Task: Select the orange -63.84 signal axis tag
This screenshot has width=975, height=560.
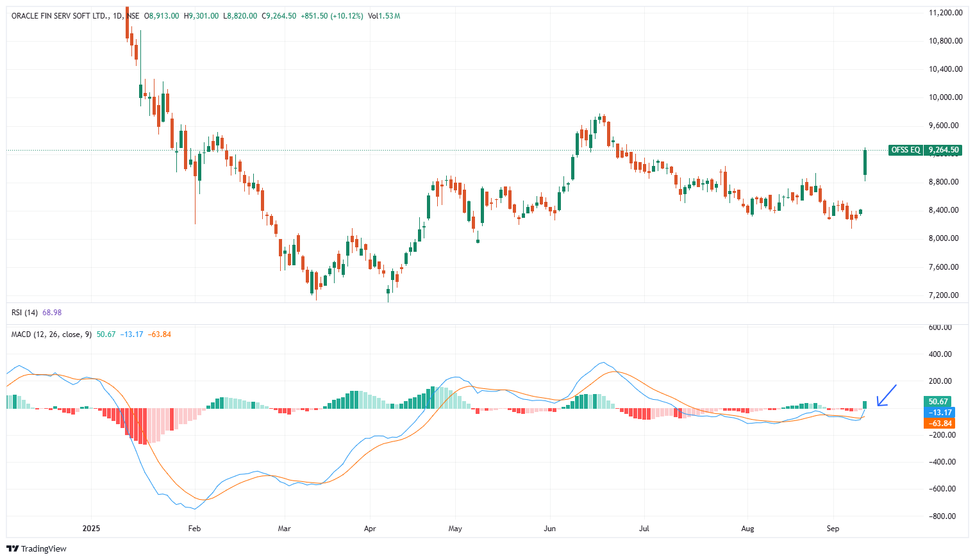Action: click(938, 424)
